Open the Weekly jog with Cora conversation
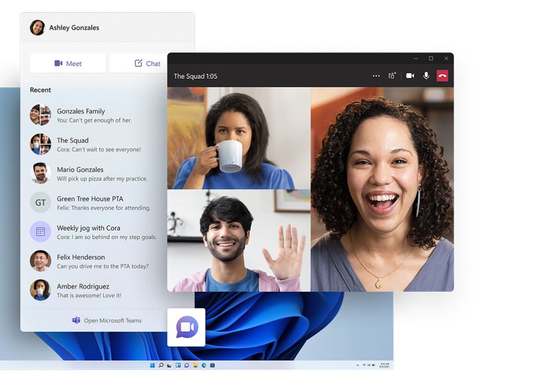This screenshot has height=392, width=544. click(88, 232)
